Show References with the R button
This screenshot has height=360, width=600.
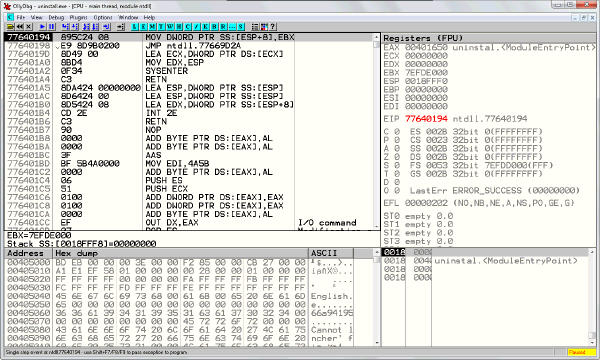pos(223,27)
